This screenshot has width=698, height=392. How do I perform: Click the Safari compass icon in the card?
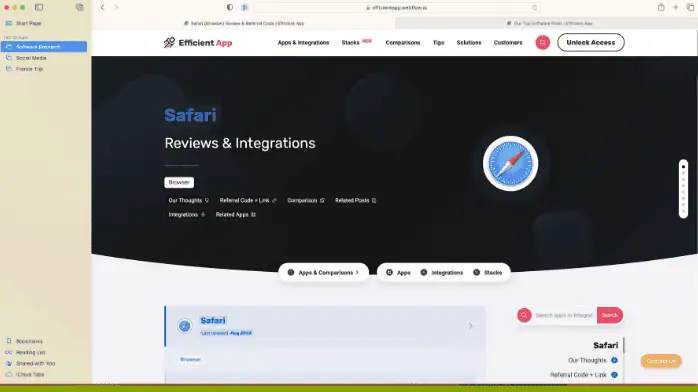(x=185, y=326)
